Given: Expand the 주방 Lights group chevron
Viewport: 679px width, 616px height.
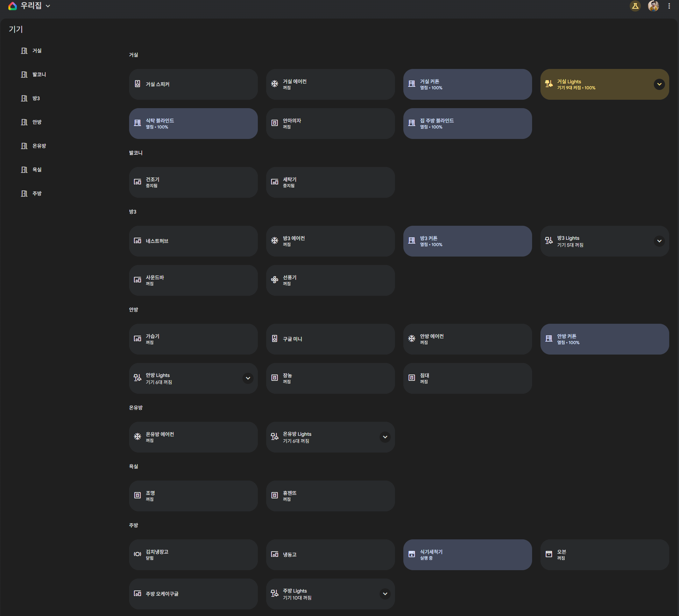Looking at the screenshot, I should coord(385,594).
